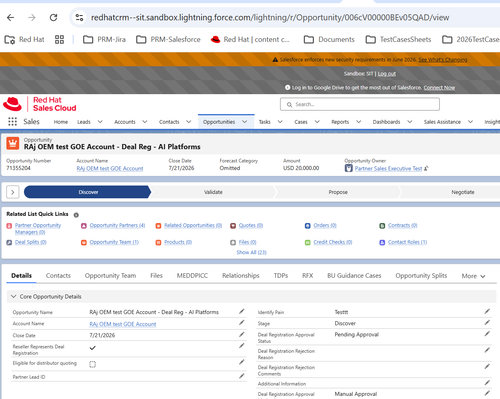Open the MEDDPICC tab
The width and height of the screenshot is (500, 399).
pyautogui.click(x=192, y=276)
